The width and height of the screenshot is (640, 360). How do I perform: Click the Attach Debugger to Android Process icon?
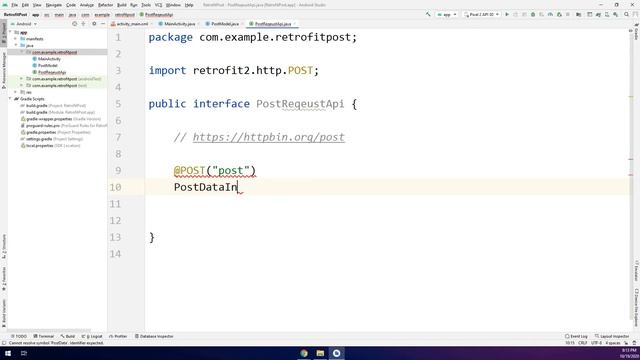(559, 14)
